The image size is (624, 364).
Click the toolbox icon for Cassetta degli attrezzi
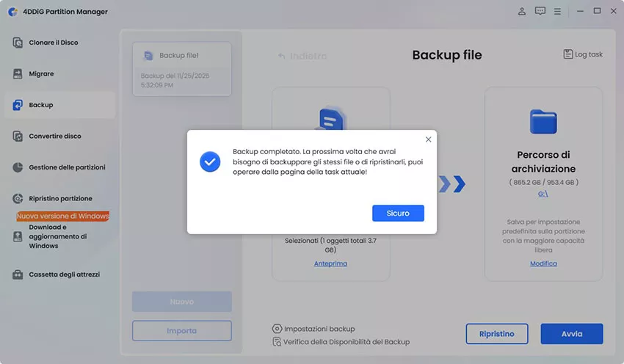18,274
